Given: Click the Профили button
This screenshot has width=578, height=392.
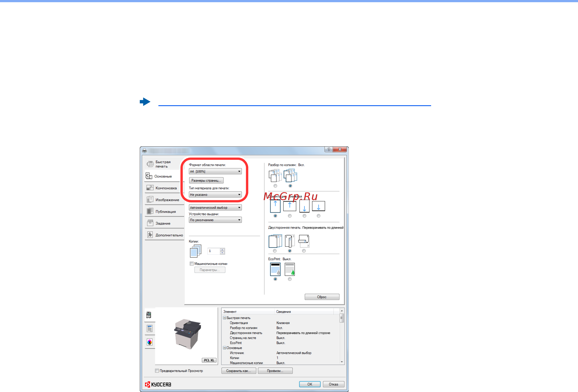Looking at the screenshot, I should pos(275,371).
